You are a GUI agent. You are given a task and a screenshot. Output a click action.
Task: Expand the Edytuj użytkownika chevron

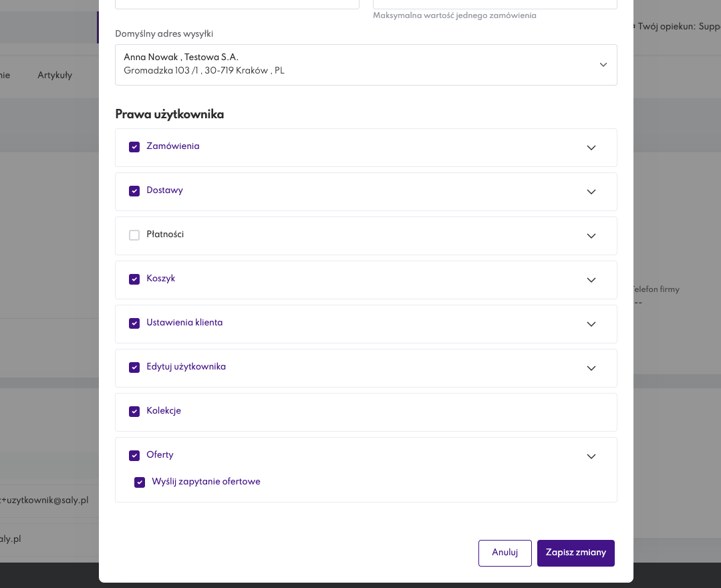click(591, 368)
